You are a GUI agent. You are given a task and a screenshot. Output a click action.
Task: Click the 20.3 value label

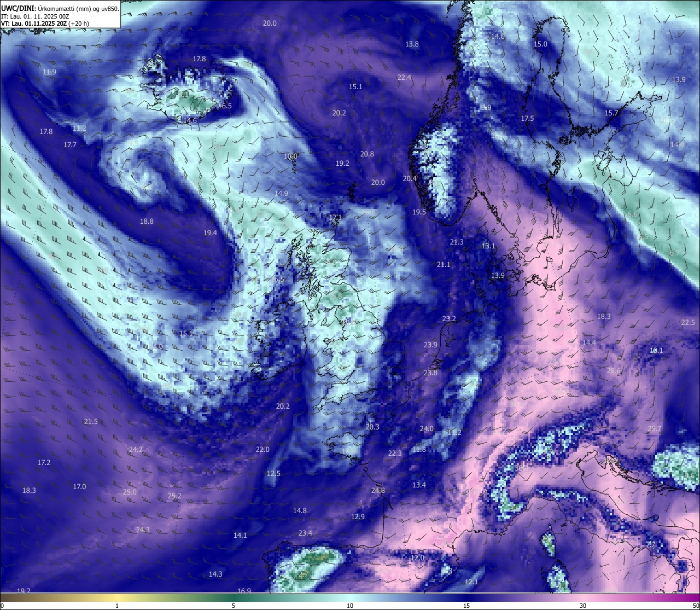[x=372, y=427]
